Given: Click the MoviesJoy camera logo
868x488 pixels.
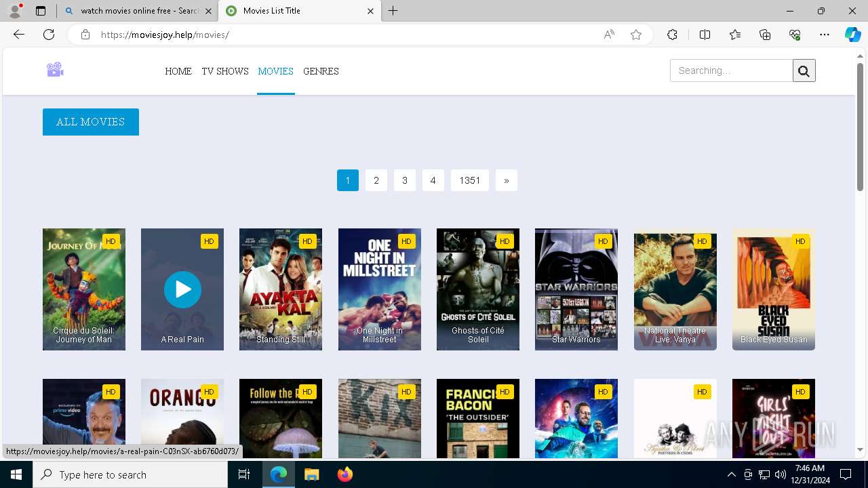Looking at the screenshot, I should (x=55, y=69).
